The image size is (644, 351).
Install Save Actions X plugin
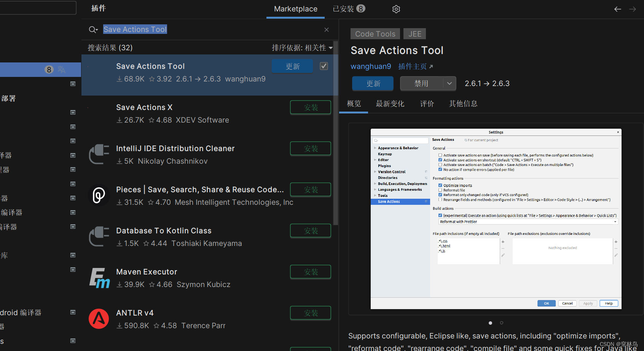pos(311,107)
